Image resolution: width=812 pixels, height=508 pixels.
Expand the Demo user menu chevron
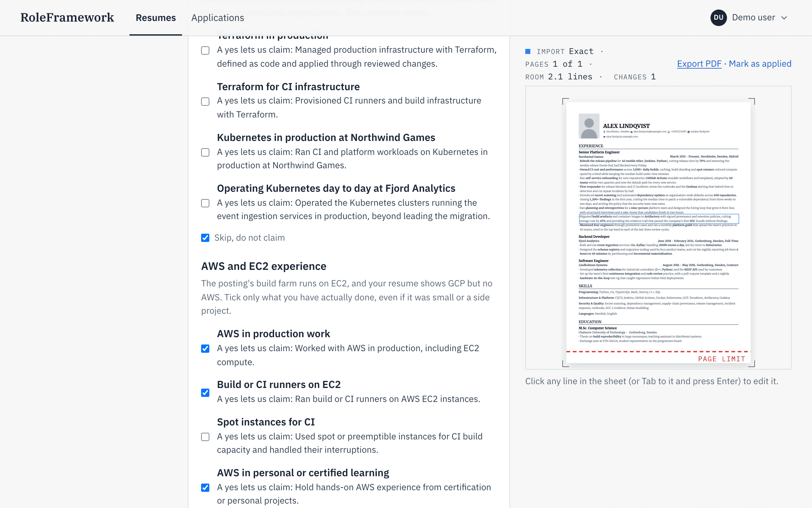pos(784,18)
